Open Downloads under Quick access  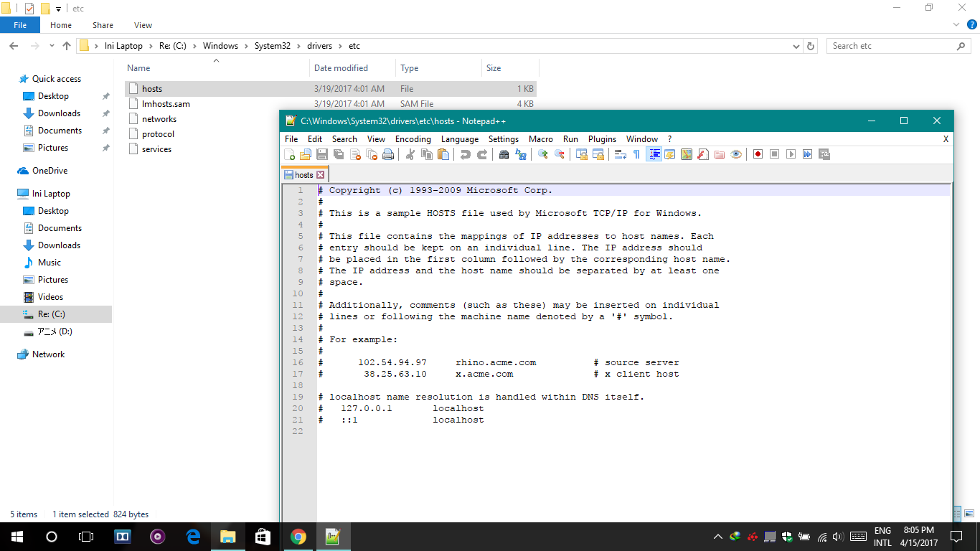59,113
